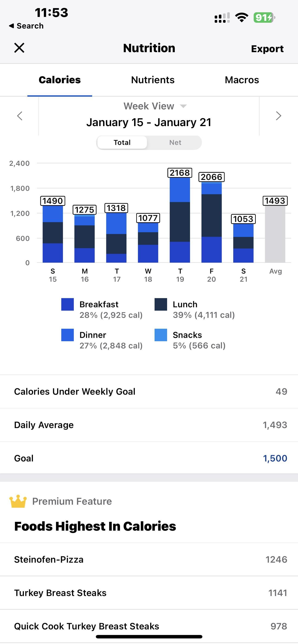Tap the Wi-Fi icon in the status bar
This screenshot has width=298, height=644.
[x=241, y=17]
